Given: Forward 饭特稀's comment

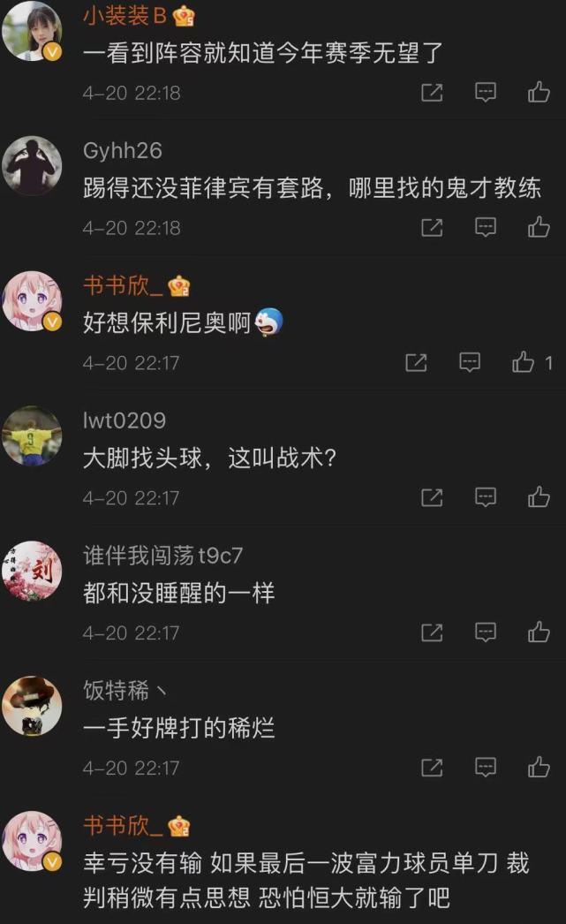Looking at the screenshot, I should 432,768.
